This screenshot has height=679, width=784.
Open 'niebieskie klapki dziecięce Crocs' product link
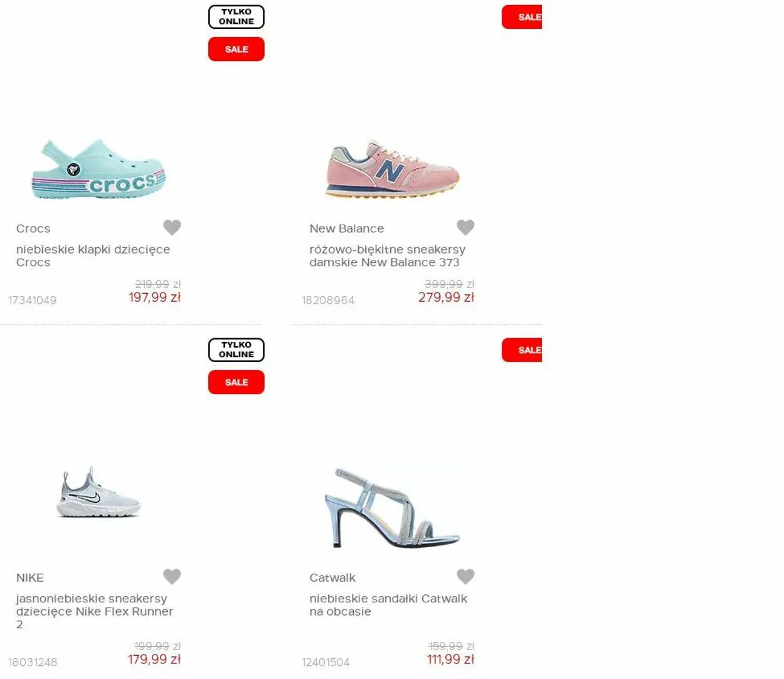(x=93, y=256)
